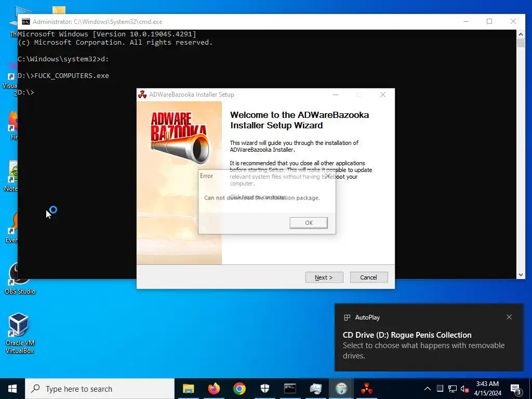Image resolution: width=532 pixels, height=399 pixels.
Task: Select the OBS Studio desktop shortcut
Action: (20, 279)
